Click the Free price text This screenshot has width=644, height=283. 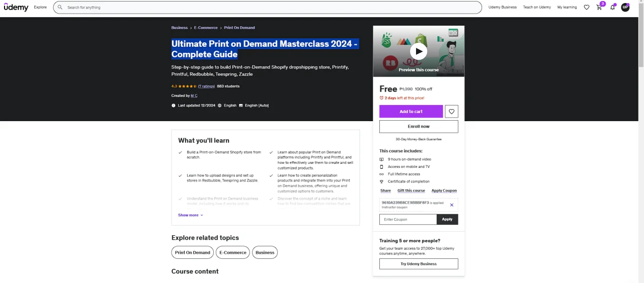coord(388,89)
